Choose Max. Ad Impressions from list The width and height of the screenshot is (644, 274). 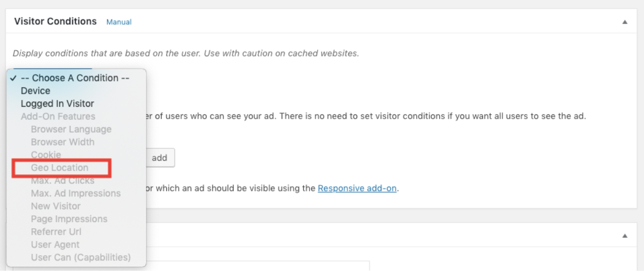coord(75,193)
